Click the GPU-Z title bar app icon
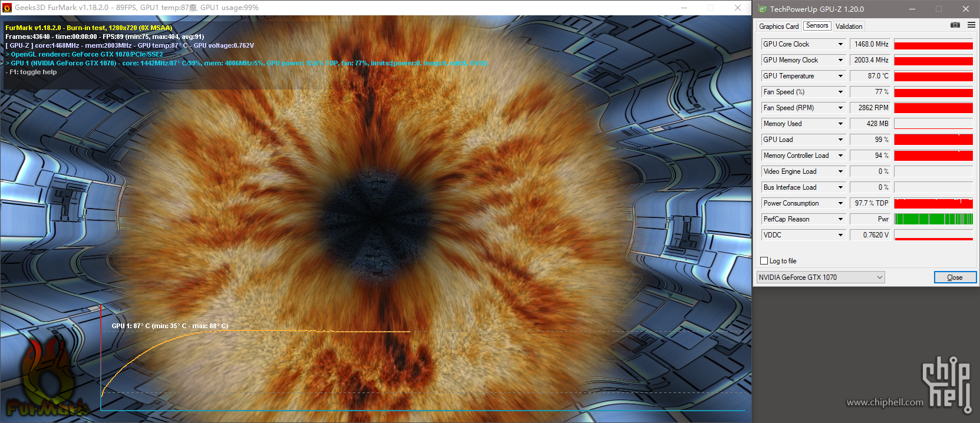This screenshot has height=423, width=980. pos(763,9)
